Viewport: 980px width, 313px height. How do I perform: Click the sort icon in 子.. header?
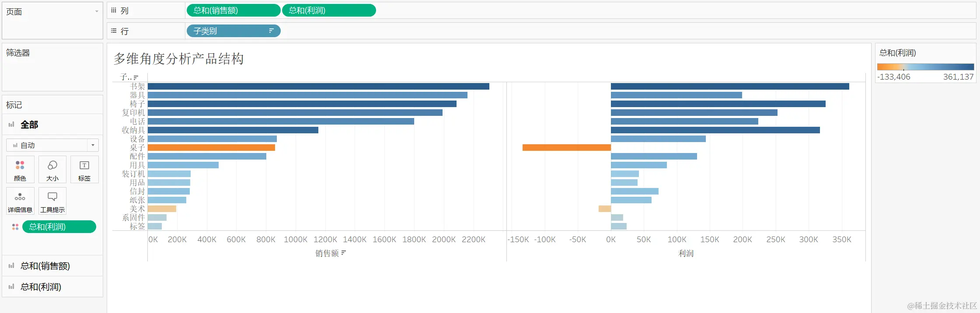[136, 77]
